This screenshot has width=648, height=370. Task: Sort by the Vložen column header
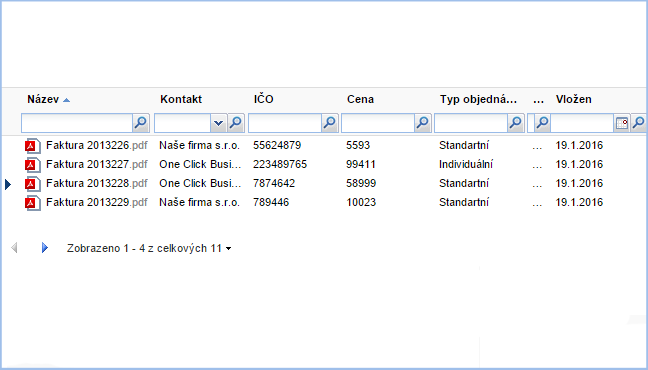pos(574,99)
